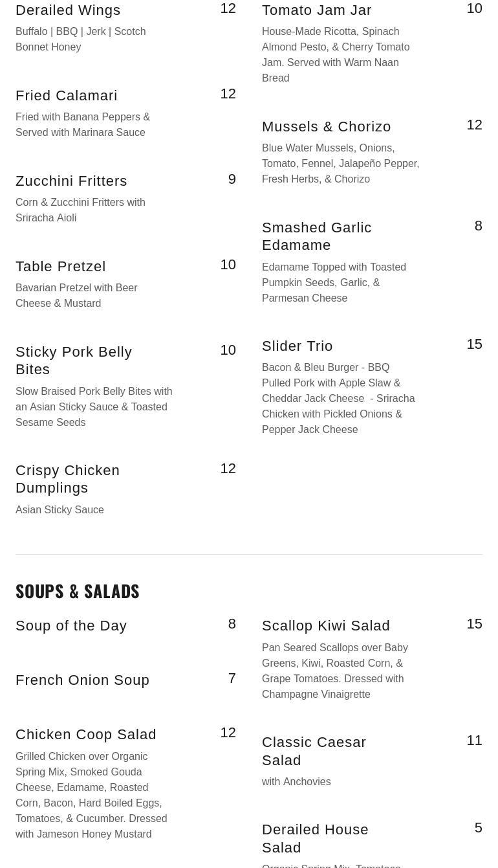Select the Scallop Kiwi Salad item

tap(326, 626)
